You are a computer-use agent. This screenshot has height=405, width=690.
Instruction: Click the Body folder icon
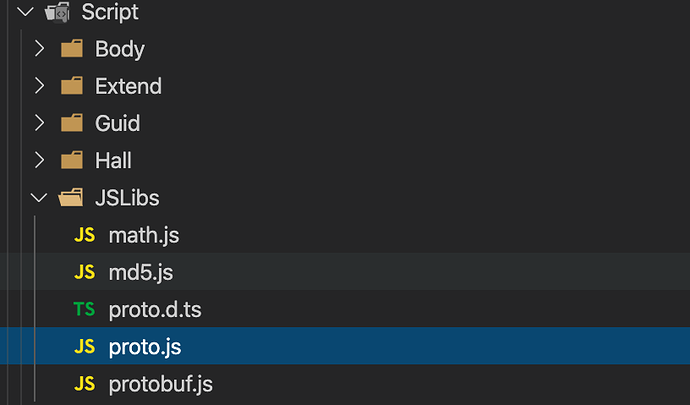pos(71,49)
